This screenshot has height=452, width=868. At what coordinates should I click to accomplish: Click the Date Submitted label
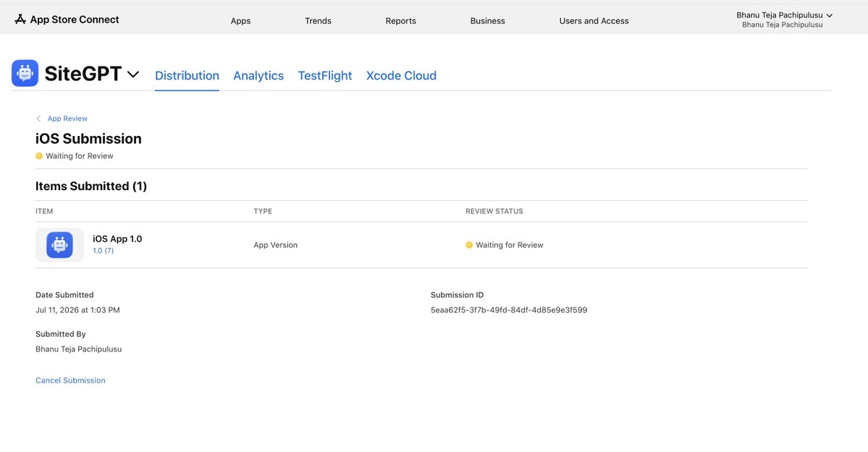point(64,295)
